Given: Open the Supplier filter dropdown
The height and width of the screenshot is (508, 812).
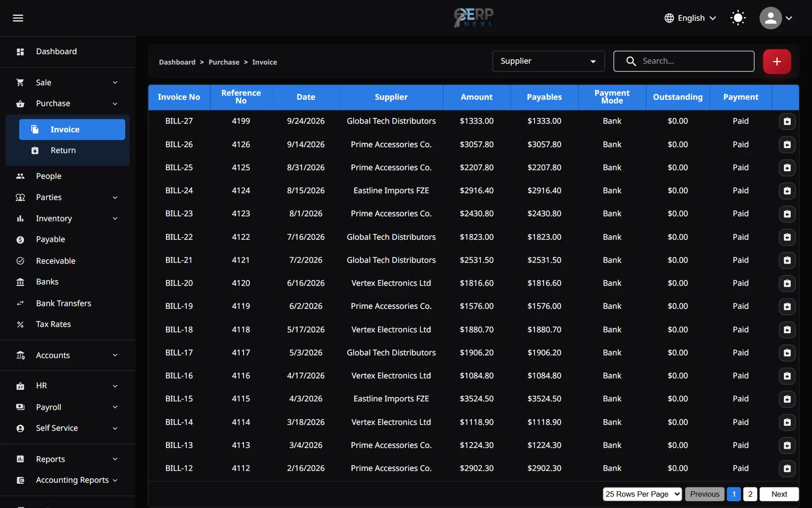Looking at the screenshot, I should 548,61.
